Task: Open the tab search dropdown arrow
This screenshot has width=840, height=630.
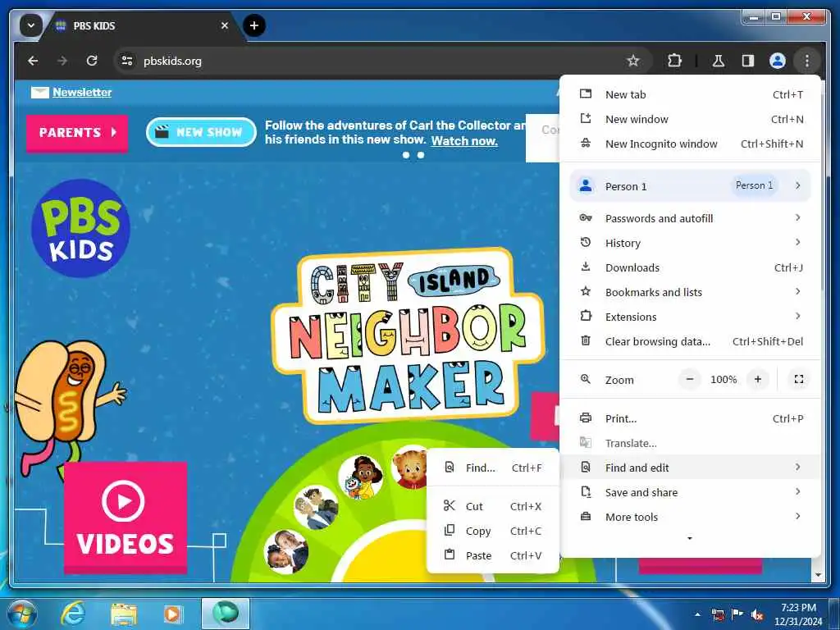Action: (31, 25)
